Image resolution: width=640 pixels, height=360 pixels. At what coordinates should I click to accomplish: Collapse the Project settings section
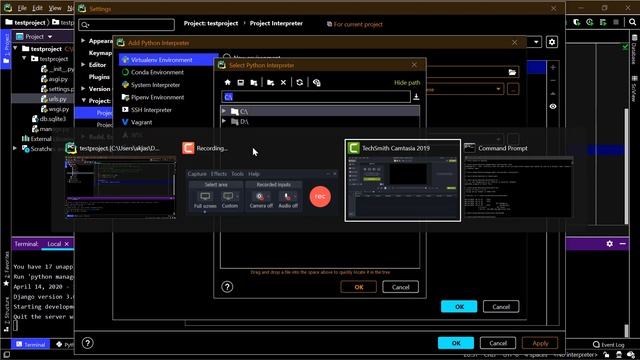tap(83, 100)
